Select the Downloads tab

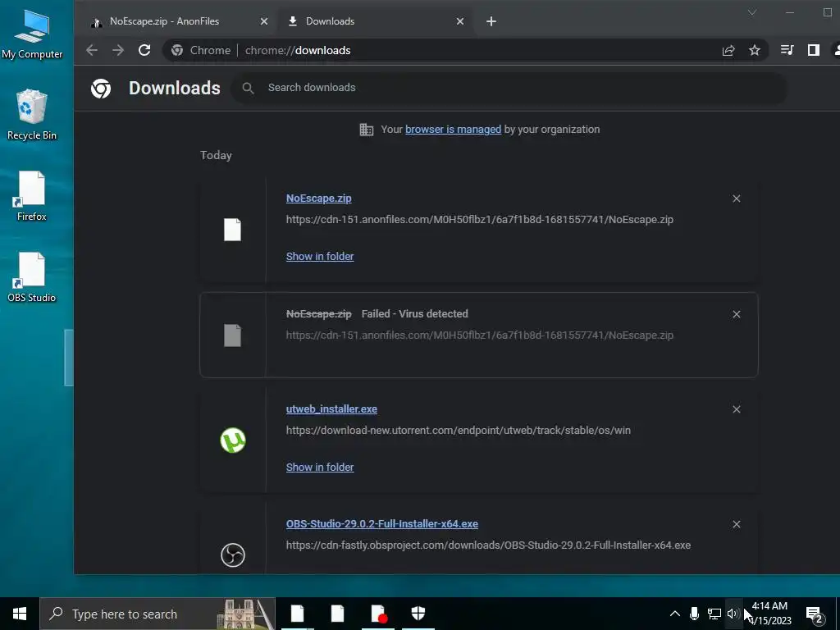pyautogui.click(x=330, y=21)
